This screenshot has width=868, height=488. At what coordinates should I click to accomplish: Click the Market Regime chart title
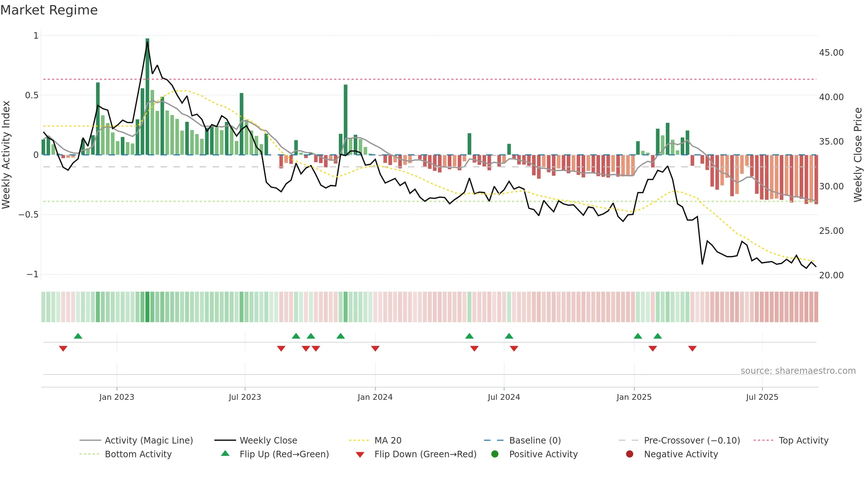49,10
